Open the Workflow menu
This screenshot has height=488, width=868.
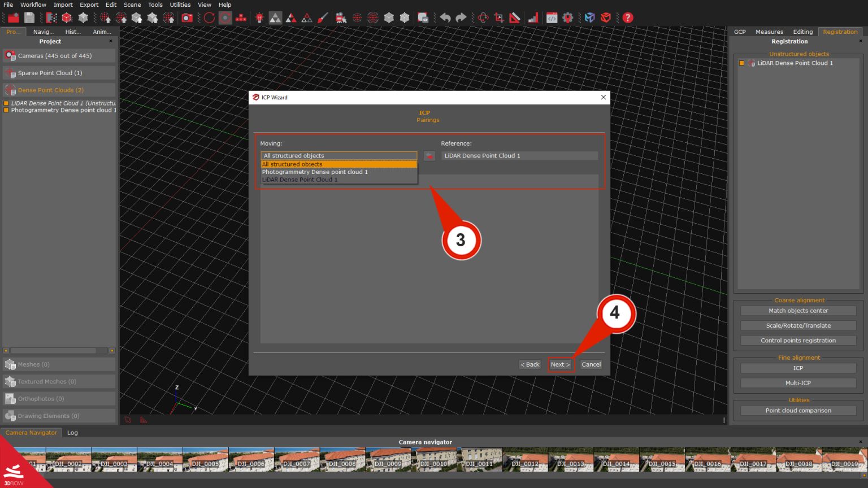pos(33,5)
